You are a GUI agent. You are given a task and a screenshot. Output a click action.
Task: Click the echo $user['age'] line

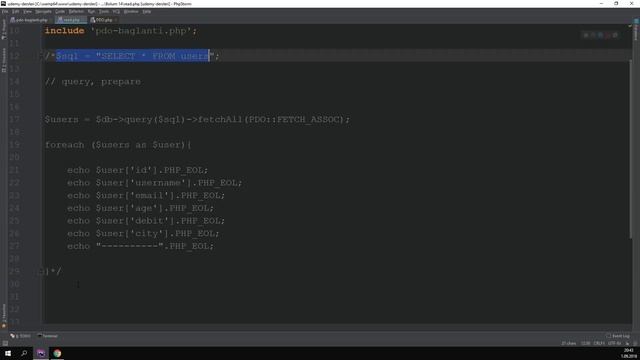pos(140,208)
